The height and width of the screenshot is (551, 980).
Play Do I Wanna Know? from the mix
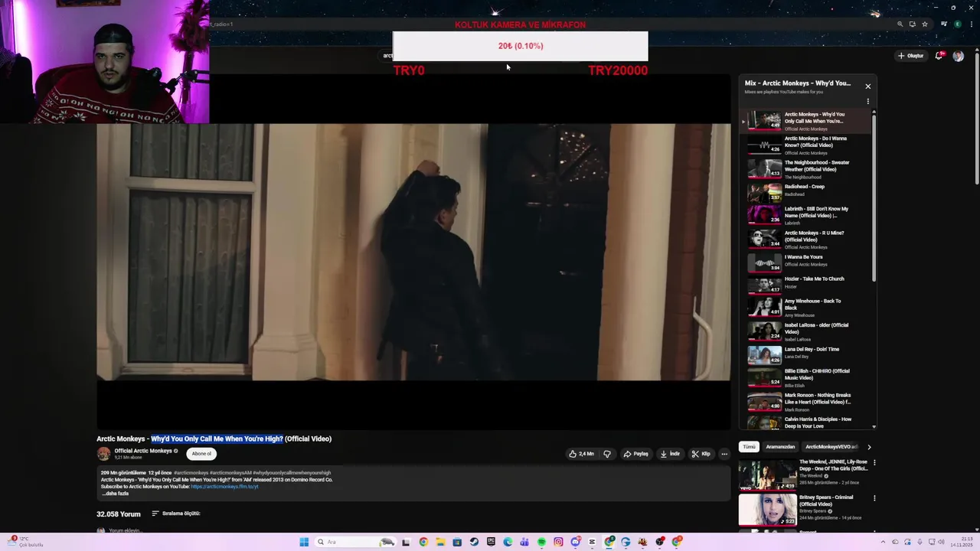806,145
